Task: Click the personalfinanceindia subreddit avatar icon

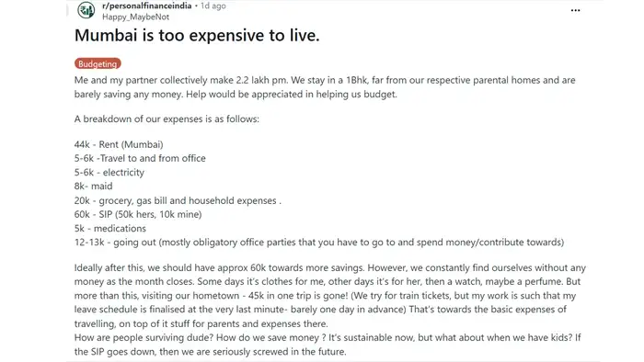Action: pos(86,10)
